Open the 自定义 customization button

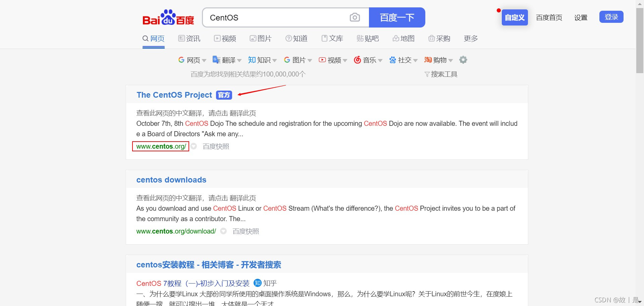pyautogui.click(x=515, y=17)
